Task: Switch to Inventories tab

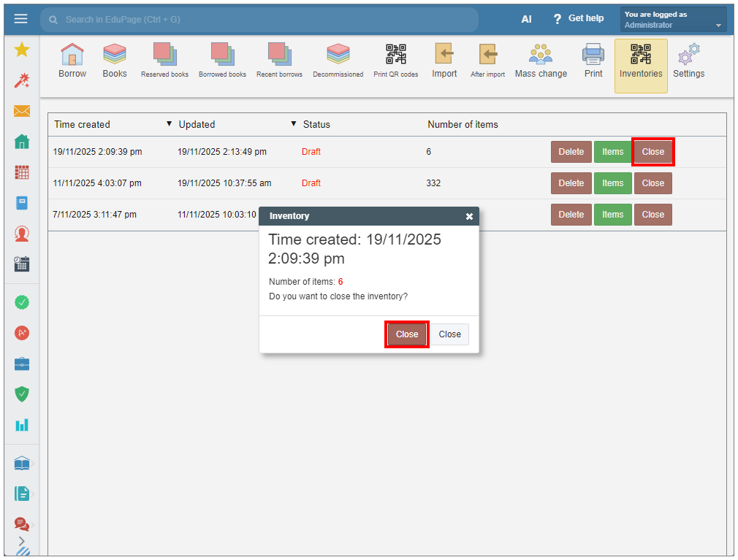Action: (641, 66)
